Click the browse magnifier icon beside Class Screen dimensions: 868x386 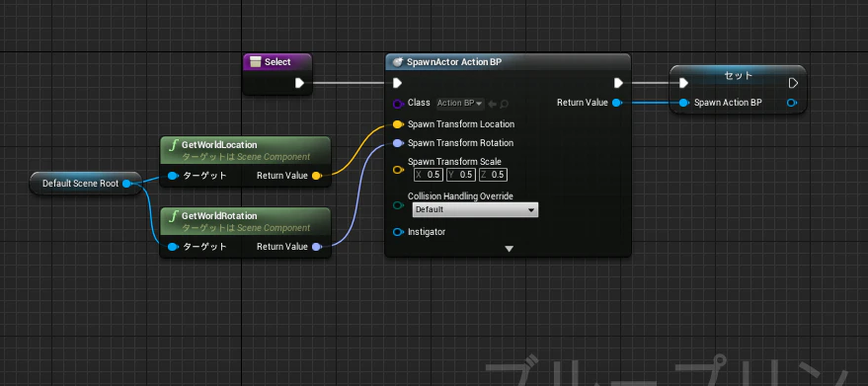coord(505,104)
